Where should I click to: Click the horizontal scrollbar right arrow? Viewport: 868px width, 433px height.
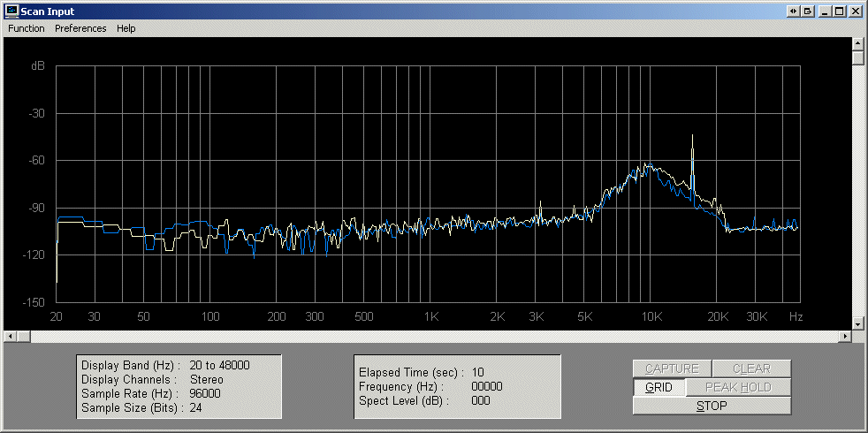[845, 336]
